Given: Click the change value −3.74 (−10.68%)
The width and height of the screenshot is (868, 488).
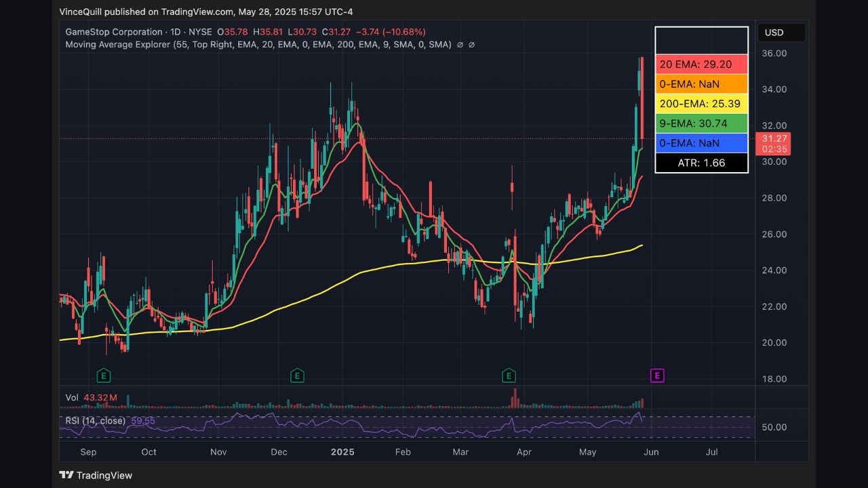Looking at the screenshot, I should click(391, 32).
